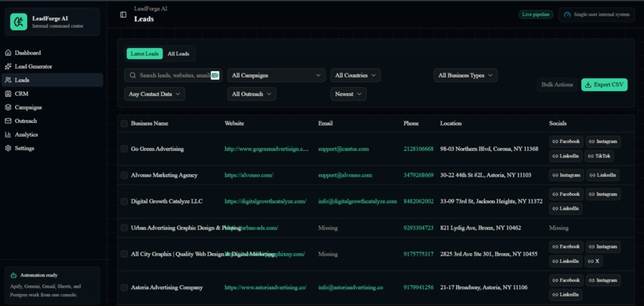Open Go Green Advertising TikTok link
The image size is (644, 306).
click(599, 156)
